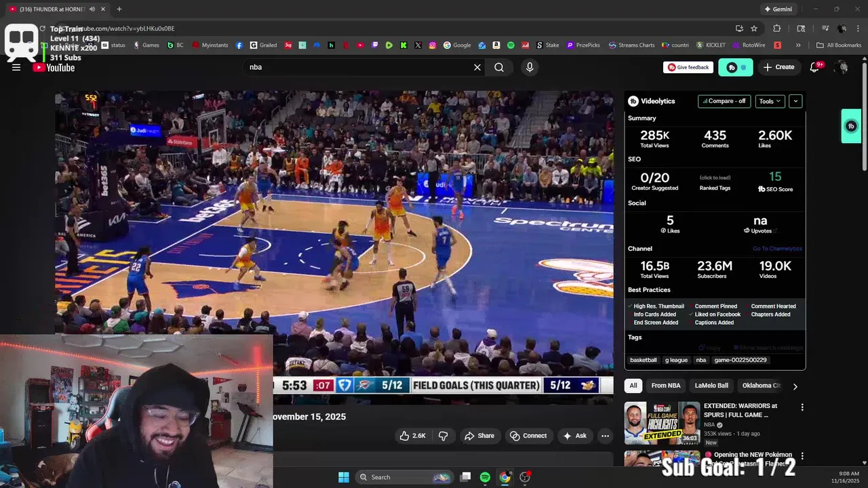Run the search with magnifier button

(499, 67)
